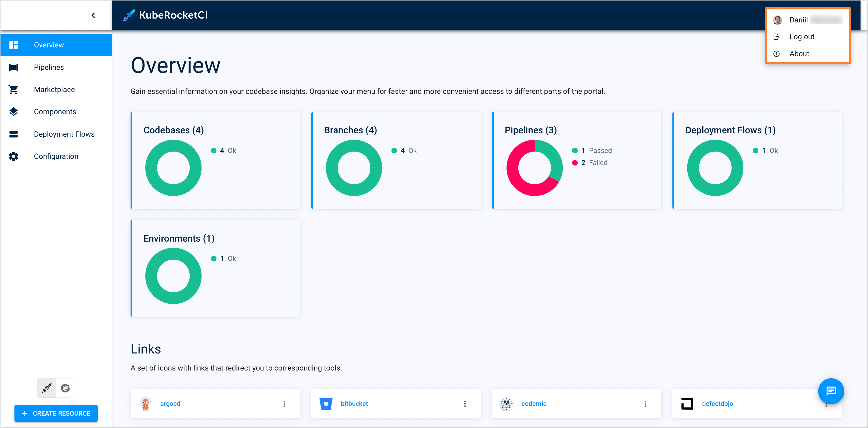The height and width of the screenshot is (428, 868).
Task: Select Log out from user menu
Action: (x=802, y=37)
